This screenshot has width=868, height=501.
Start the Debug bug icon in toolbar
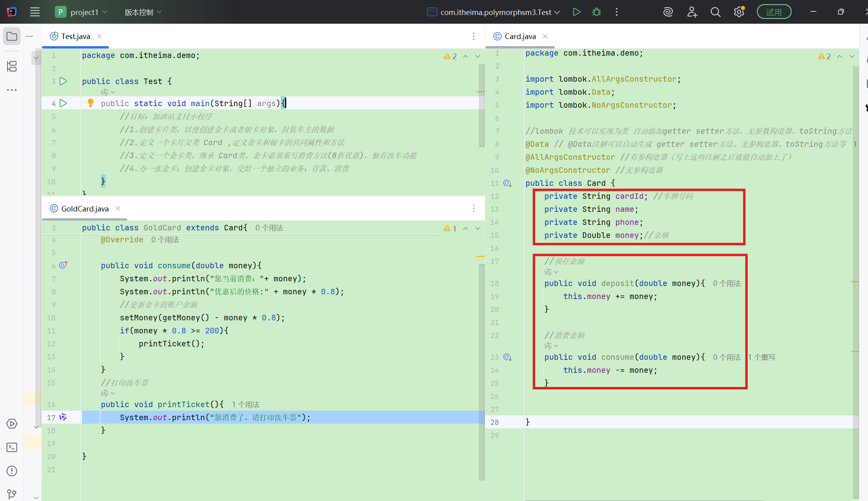pyautogui.click(x=596, y=12)
